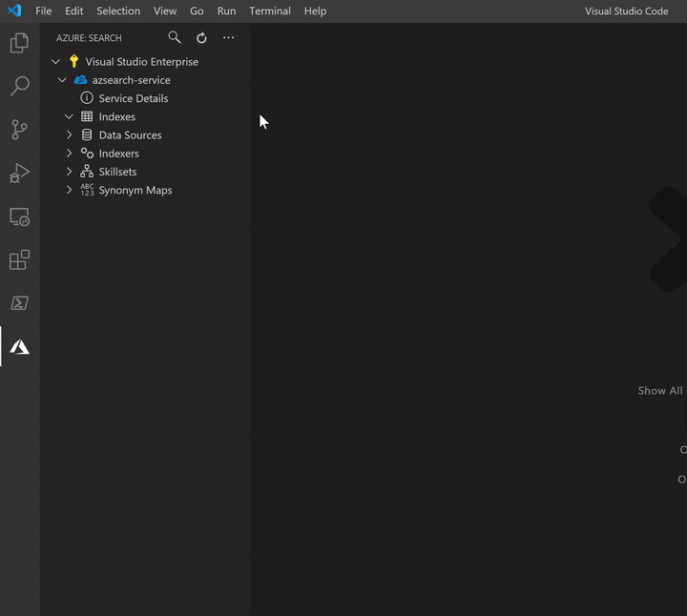687x616 pixels.
Task: Collapse the Indexes node chevron
Action: [x=69, y=117]
